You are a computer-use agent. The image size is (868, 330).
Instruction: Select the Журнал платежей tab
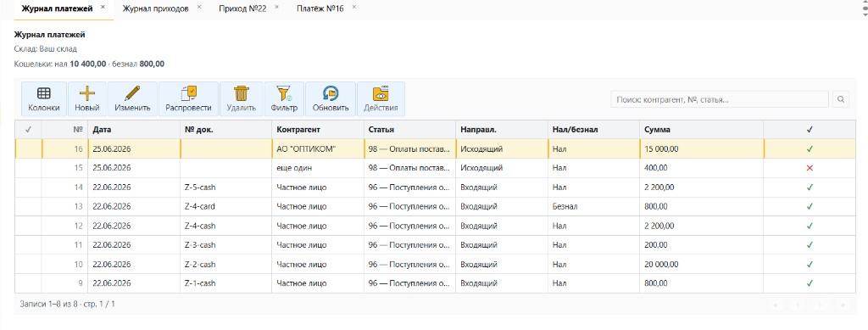[57, 8]
